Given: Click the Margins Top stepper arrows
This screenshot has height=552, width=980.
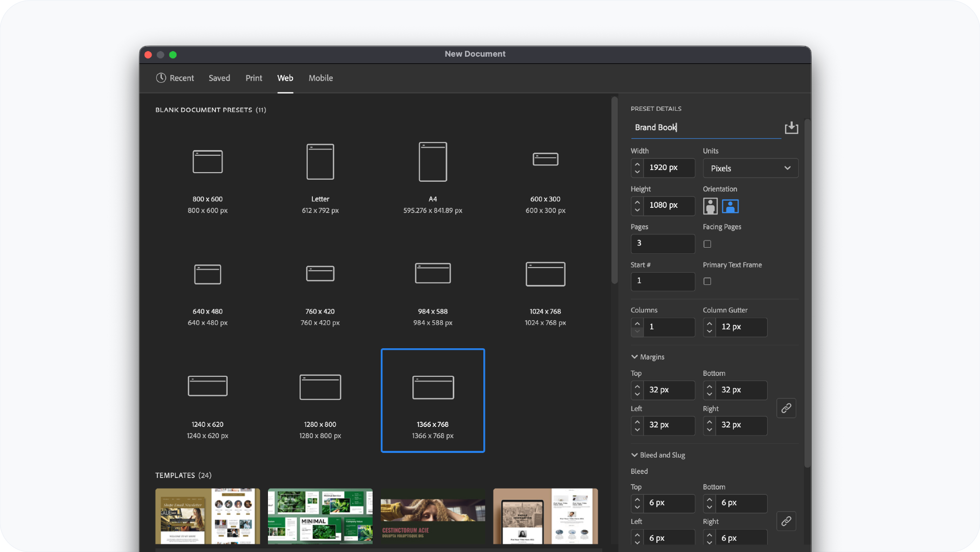Looking at the screenshot, I should click(637, 390).
